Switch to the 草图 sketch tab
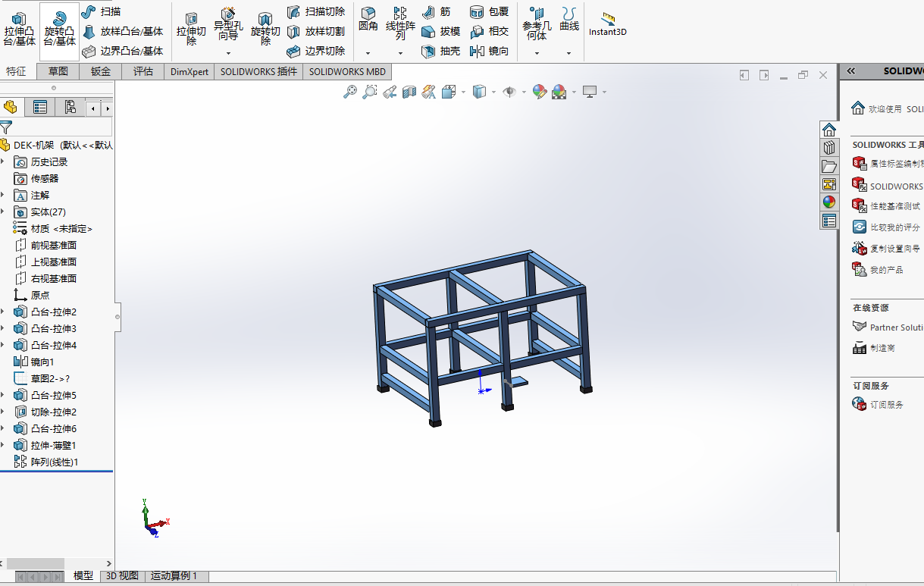This screenshot has width=924, height=586. pyautogui.click(x=58, y=71)
